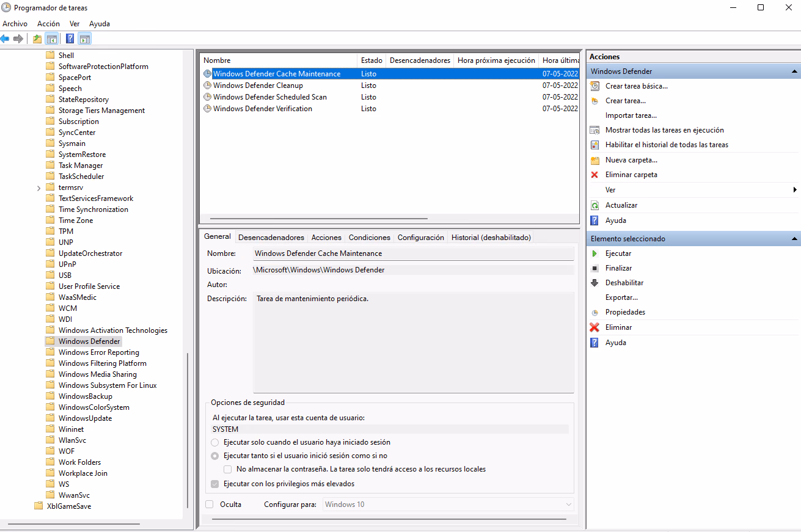
Task: Go forward with the toolbar Forward arrow
Action: coord(18,38)
